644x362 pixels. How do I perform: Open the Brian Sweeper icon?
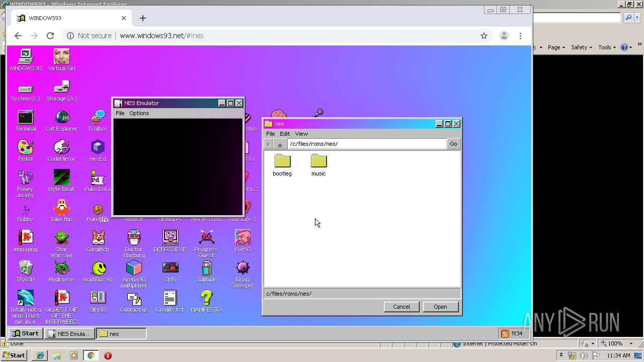pos(243,274)
